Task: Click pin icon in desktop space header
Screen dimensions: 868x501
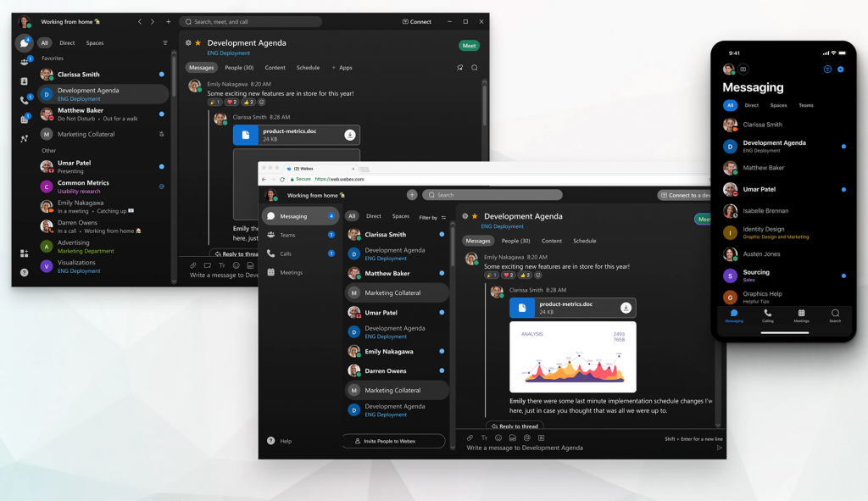Action: tap(459, 68)
